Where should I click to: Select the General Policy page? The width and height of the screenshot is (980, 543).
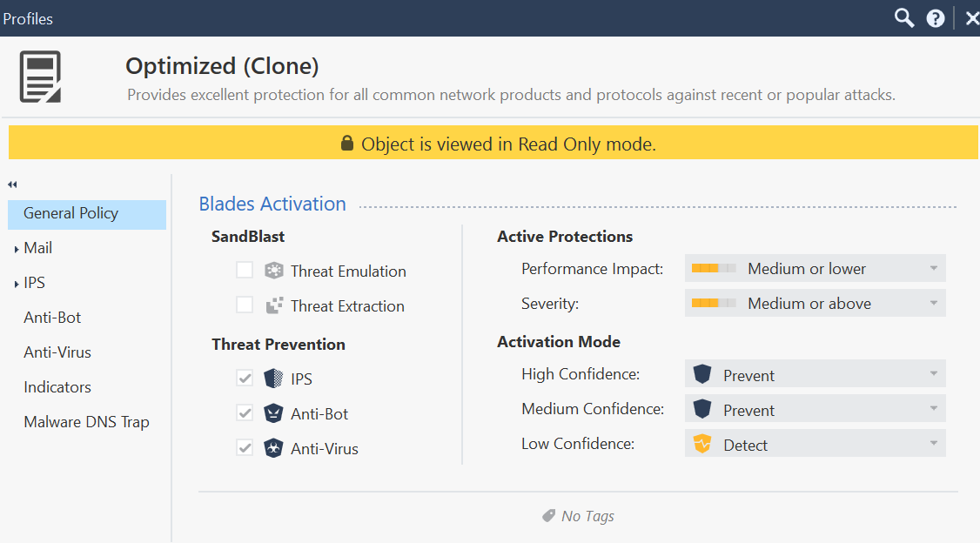click(70, 212)
